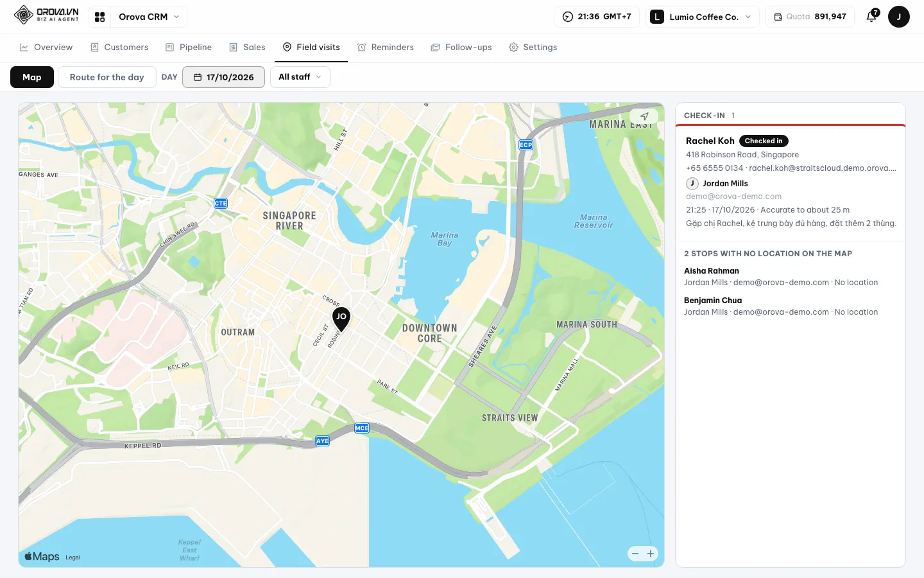The width and height of the screenshot is (924, 578).
Task: Switch to Map view
Action: (x=32, y=77)
